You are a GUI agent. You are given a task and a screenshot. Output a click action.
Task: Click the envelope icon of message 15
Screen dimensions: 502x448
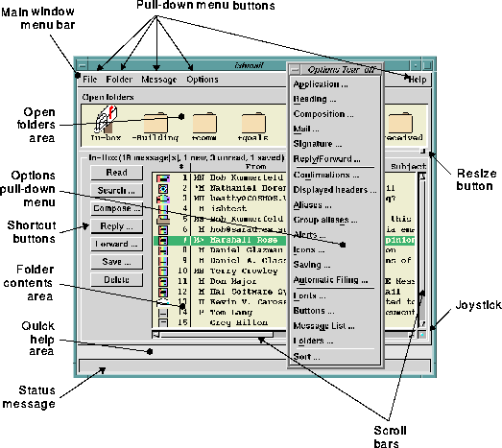point(163,322)
